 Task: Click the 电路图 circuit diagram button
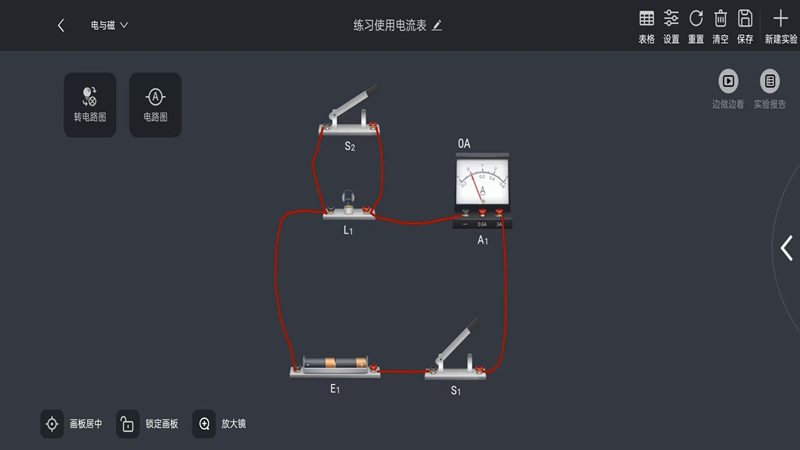pos(155,105)
